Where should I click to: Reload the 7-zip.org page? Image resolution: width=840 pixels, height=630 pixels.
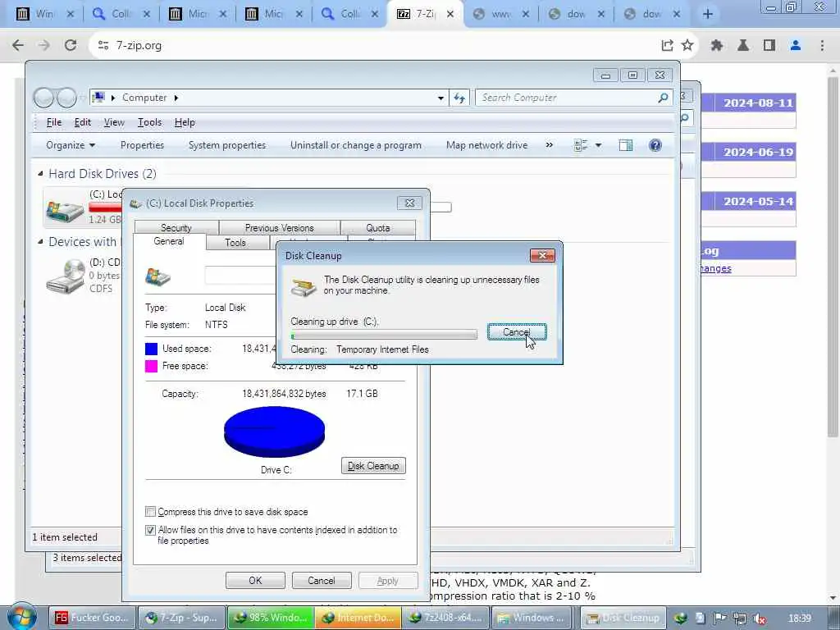coord(71,46)
